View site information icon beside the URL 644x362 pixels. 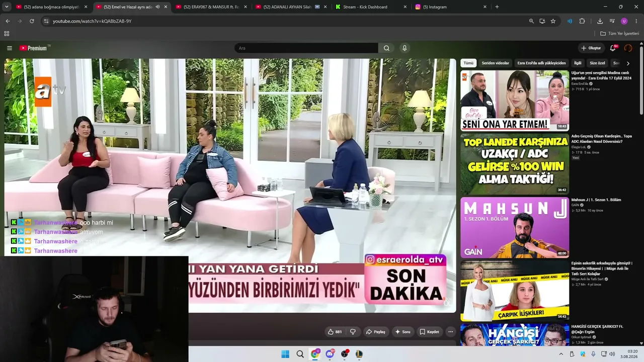point(46,21)
